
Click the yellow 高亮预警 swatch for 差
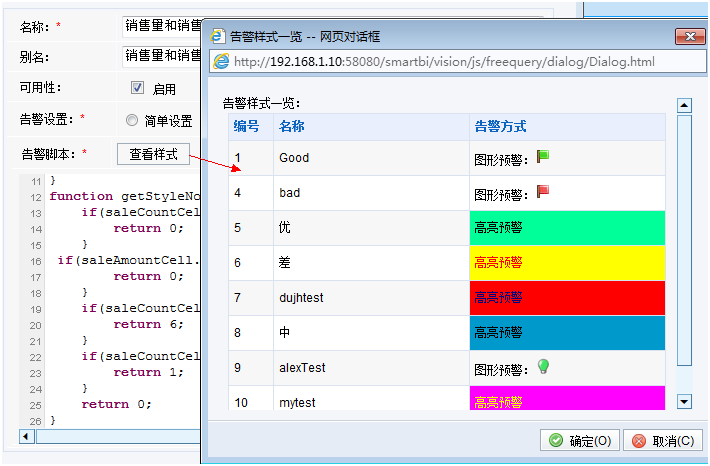point(567,263)
